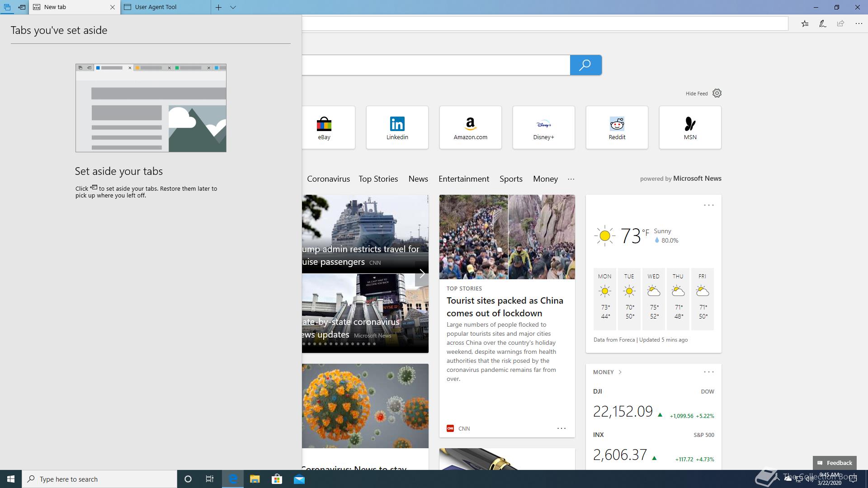The image size is (868, 488).
Task: Click powered by Microsoft News label
Action: 680,178
